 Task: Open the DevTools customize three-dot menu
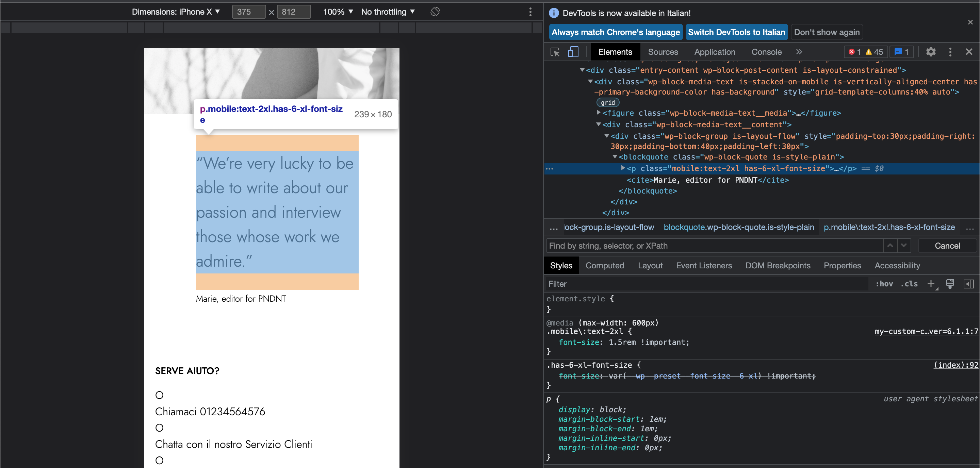(950, 52)
